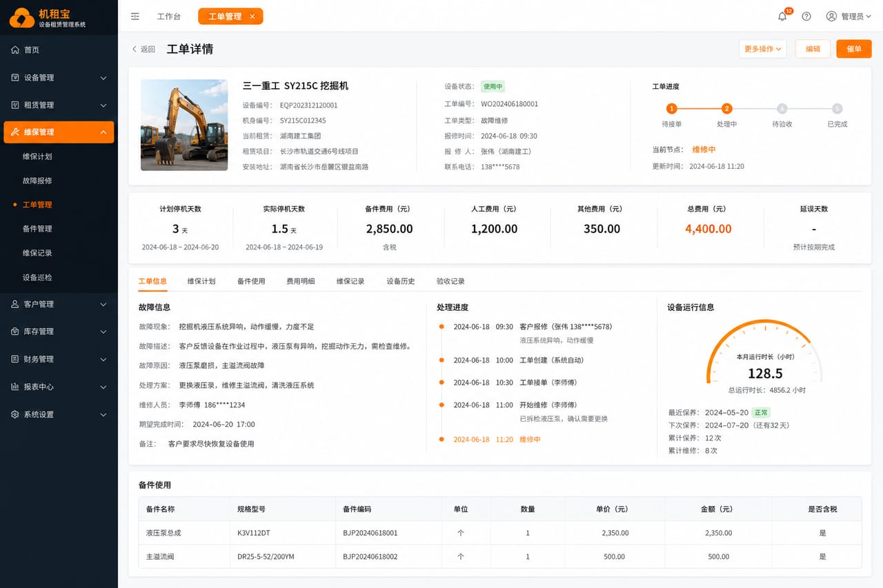Toggle the sidebar collapse hamburger icon
The width and height of the screenshot is (883, 588).
point(135,17)
